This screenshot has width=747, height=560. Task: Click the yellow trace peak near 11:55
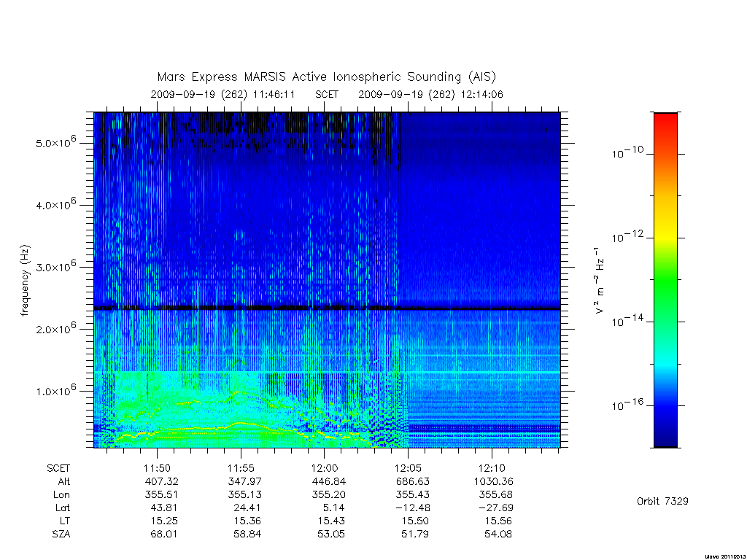pos(239,423)
